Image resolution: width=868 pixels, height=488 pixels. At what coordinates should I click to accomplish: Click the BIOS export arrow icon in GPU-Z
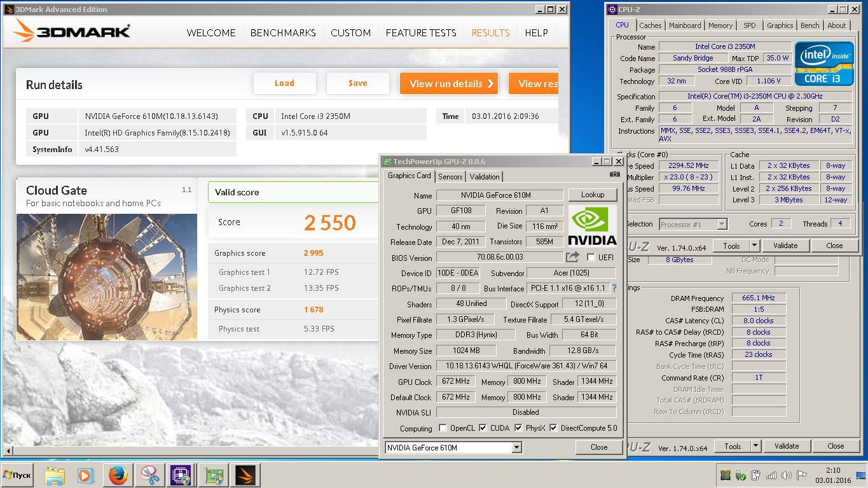click(573, 257)
